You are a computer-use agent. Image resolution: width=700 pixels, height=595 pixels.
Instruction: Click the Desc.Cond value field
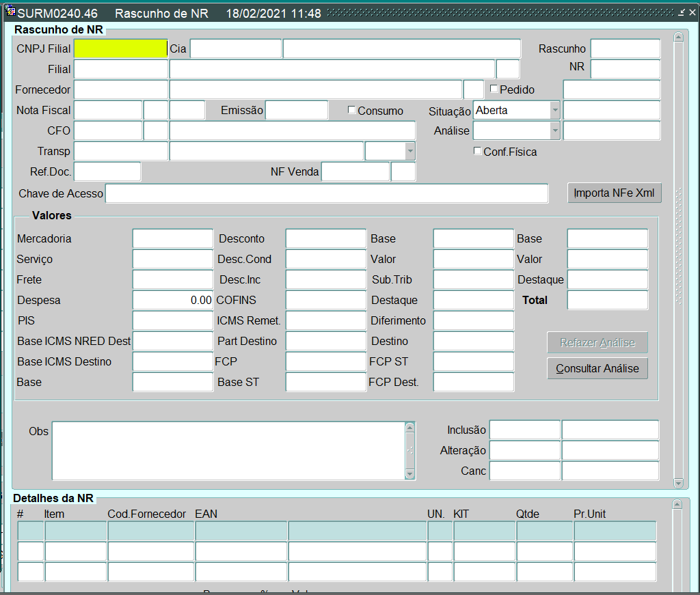coord(326,259)
